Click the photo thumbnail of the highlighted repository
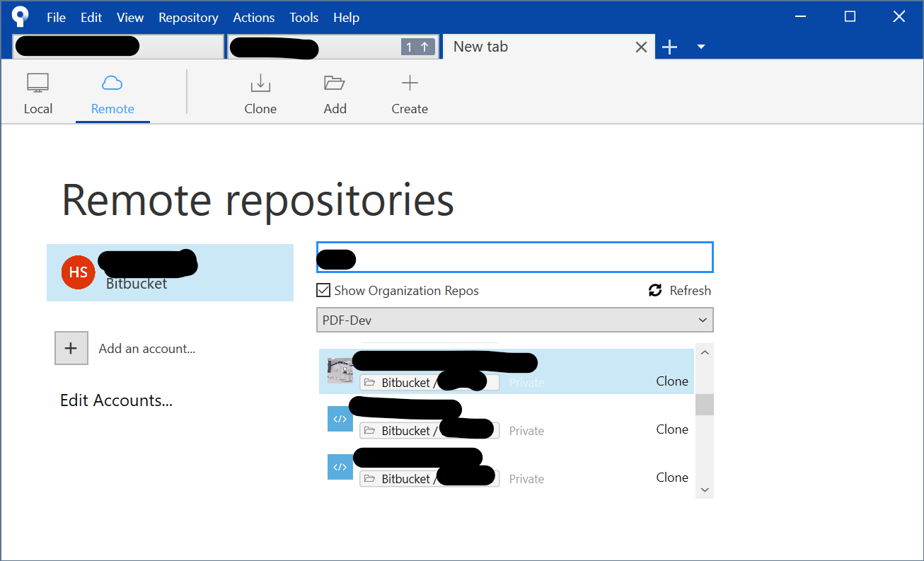 (340, 371)
